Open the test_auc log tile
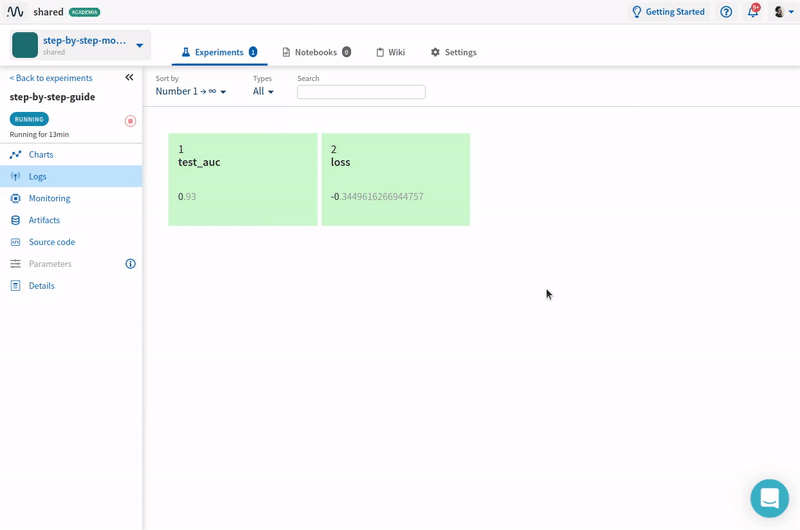This screenshot has width=800, height=530. 243,180
